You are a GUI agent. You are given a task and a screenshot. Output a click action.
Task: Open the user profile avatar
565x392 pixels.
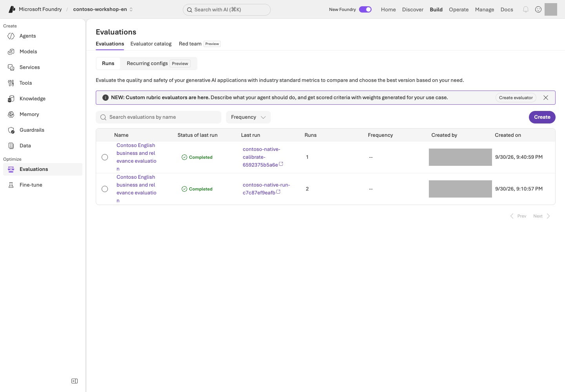[x=551, y=9]
